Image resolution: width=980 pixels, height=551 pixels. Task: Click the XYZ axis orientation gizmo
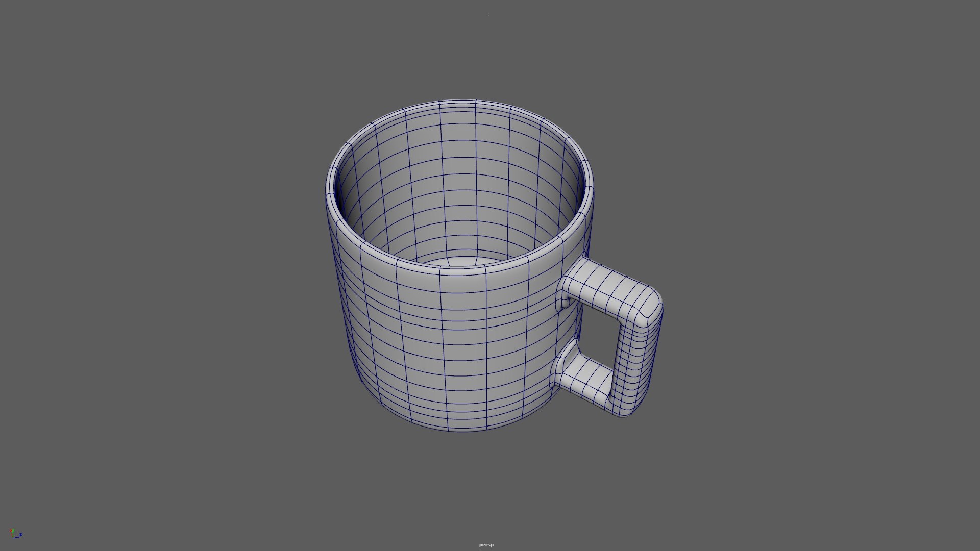[x=16, y=534]
